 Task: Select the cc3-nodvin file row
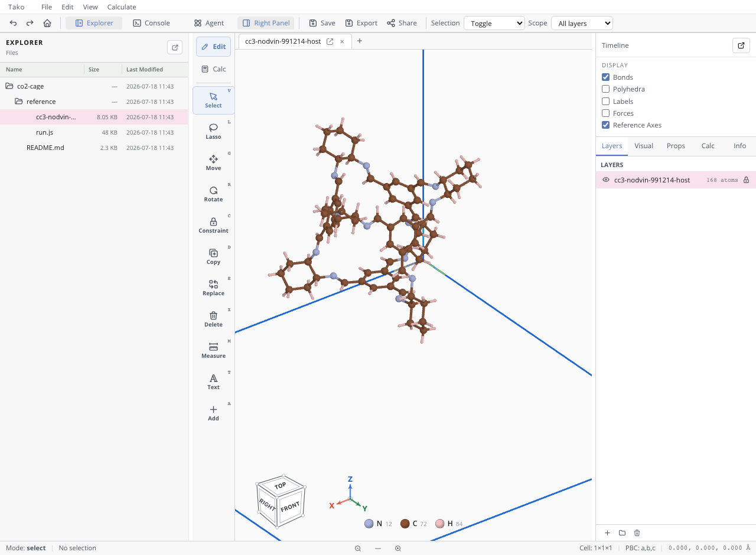[94, 117]
